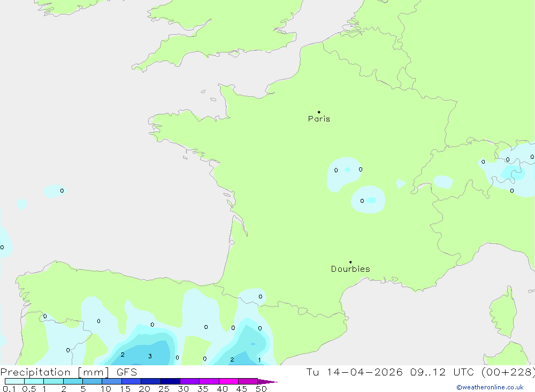Click the legend value 25
535x392 pixels.
click(164, 389)
